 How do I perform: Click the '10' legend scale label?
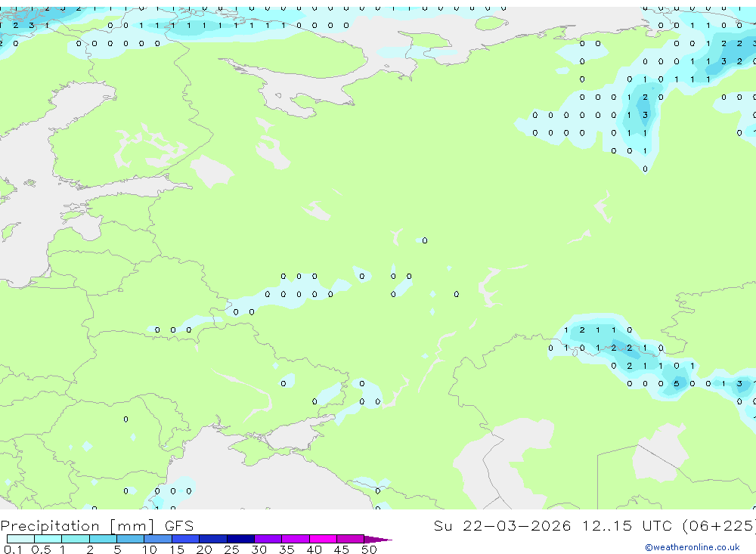pos(149,549)
